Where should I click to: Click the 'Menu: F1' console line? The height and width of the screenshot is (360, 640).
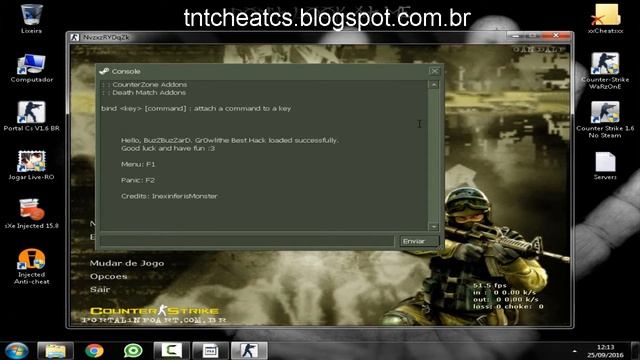(138, 164)
